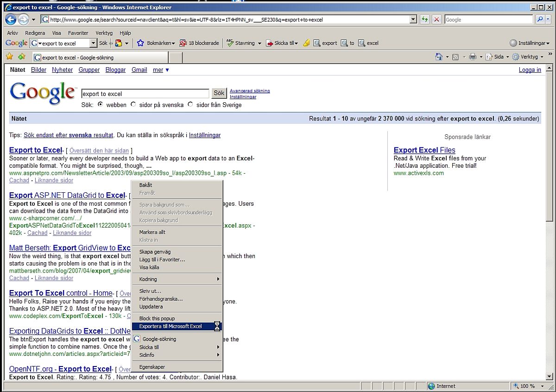Open a new blank tab button

click(176, 57)
